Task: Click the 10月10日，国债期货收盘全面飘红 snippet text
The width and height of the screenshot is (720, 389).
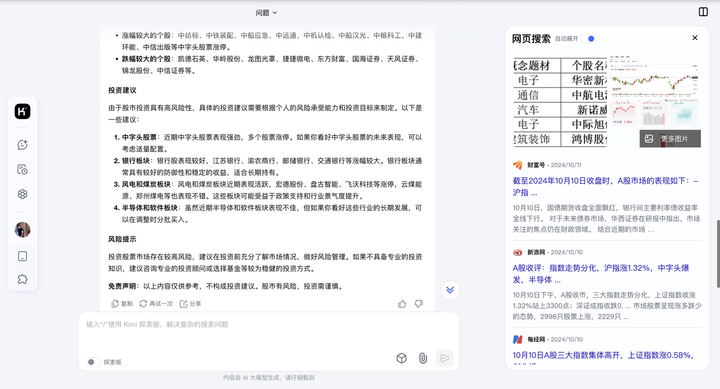Action: click(x=606, y=218)
